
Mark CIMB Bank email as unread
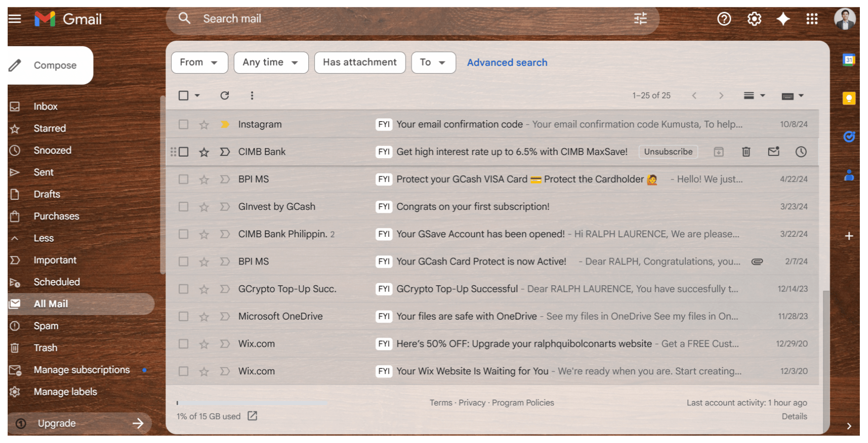tap(774, 151)
